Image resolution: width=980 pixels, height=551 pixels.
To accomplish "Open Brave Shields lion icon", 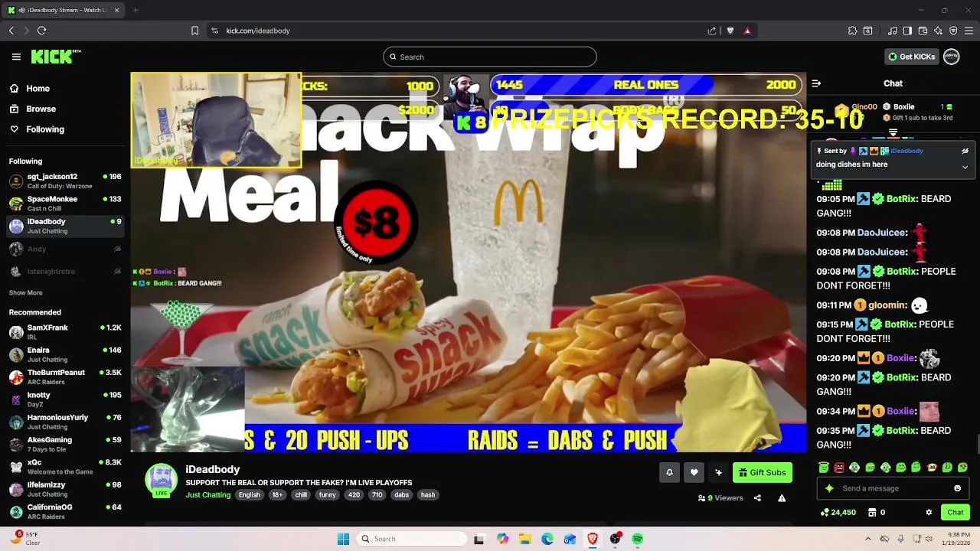I will [x=730, y=31].
